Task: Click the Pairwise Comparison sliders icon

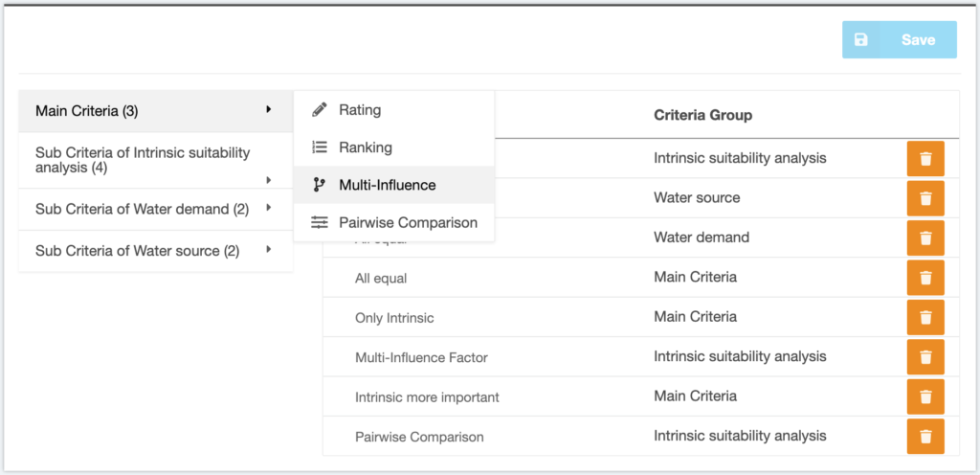Action: pos(320,222)
